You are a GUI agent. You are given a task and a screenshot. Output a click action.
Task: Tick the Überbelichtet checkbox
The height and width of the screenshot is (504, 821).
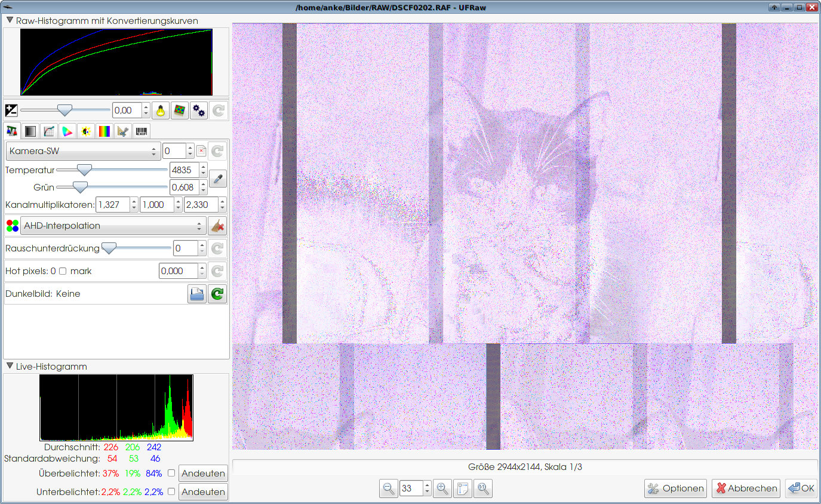click(171, 473)
